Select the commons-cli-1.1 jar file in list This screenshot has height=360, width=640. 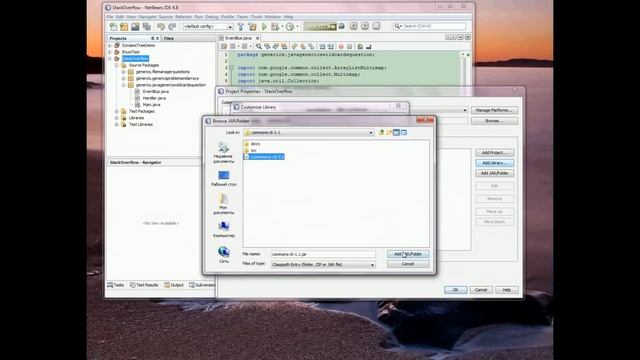pos(264,157)
